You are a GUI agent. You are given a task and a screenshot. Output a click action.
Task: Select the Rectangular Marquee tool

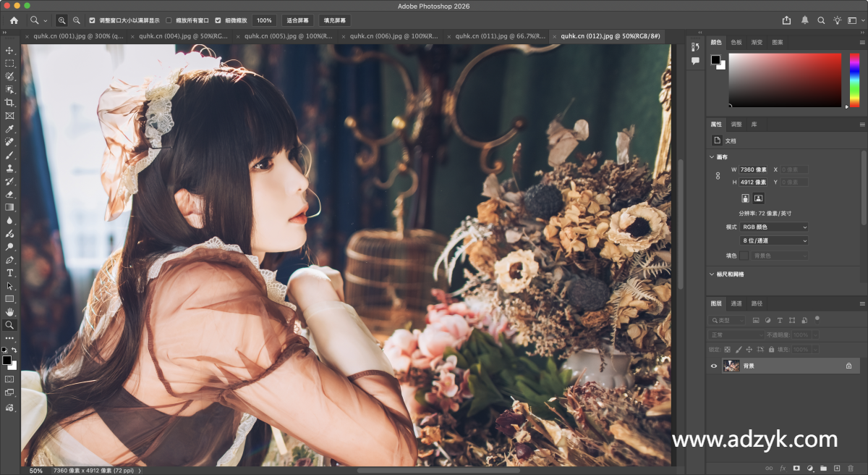[x=10, y=64]
